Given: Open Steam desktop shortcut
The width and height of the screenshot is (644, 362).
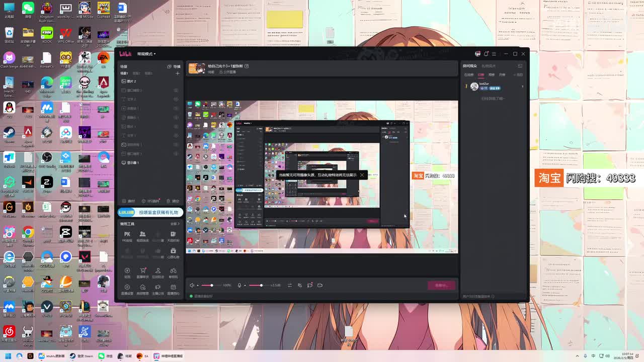Looking at the screenshot, I should (9, 135).
